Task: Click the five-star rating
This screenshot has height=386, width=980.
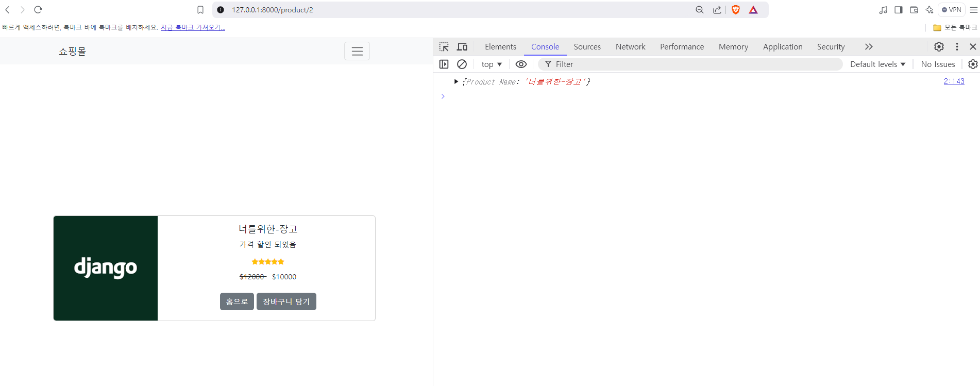Action: point(268,262)
